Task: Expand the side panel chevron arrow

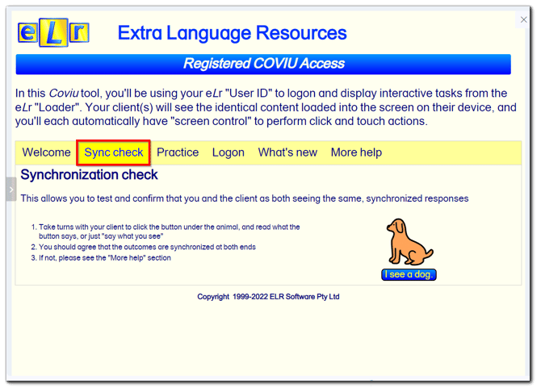Action: tap(10, 189)
